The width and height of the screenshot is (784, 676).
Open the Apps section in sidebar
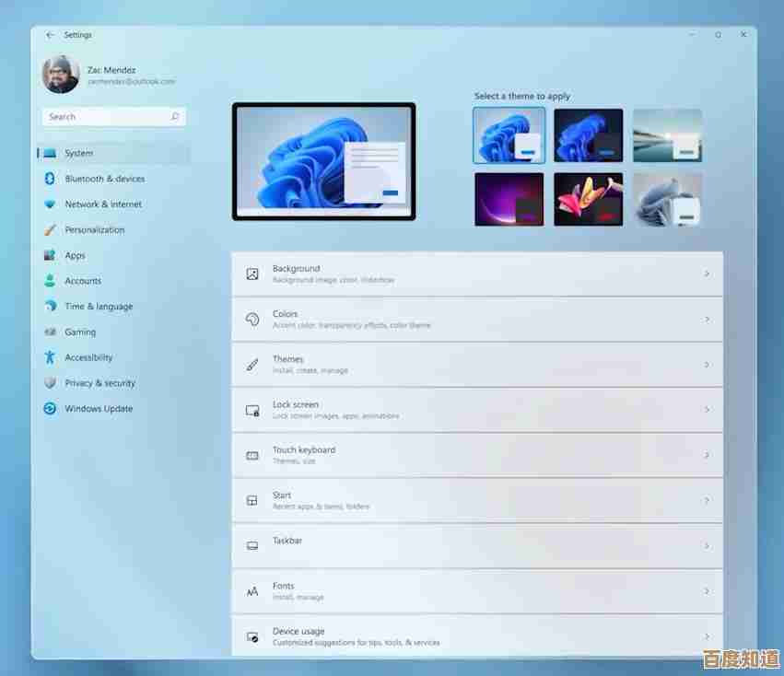pos(75,256)
